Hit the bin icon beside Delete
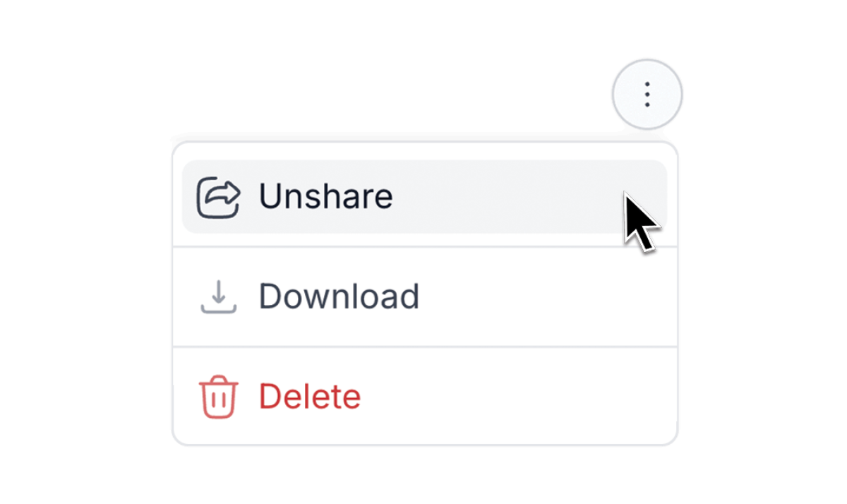 tap(218, 396)
